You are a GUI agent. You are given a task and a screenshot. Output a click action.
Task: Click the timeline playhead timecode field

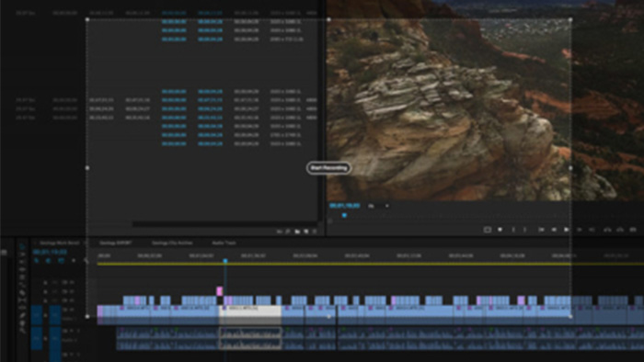pos(50,252)
